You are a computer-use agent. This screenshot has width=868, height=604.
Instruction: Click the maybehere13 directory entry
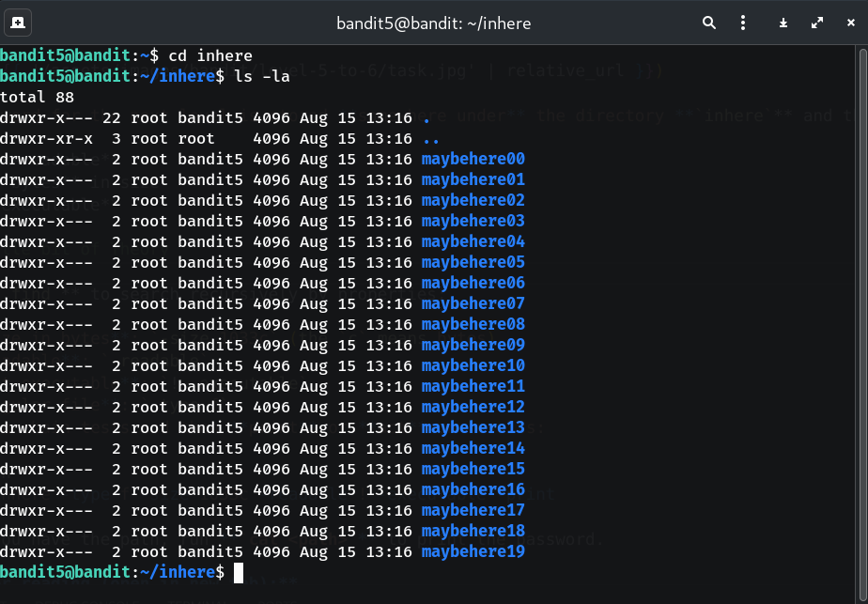tap(473, 427)
